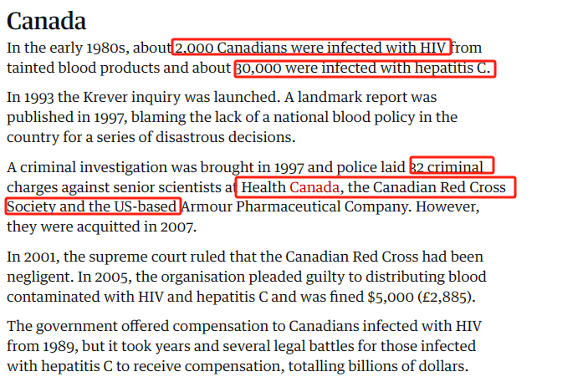The width and height of the screenshot is (588, 392).
Task: Click the words 'Canadian Red Cross' in highlight
Action: 439,187
